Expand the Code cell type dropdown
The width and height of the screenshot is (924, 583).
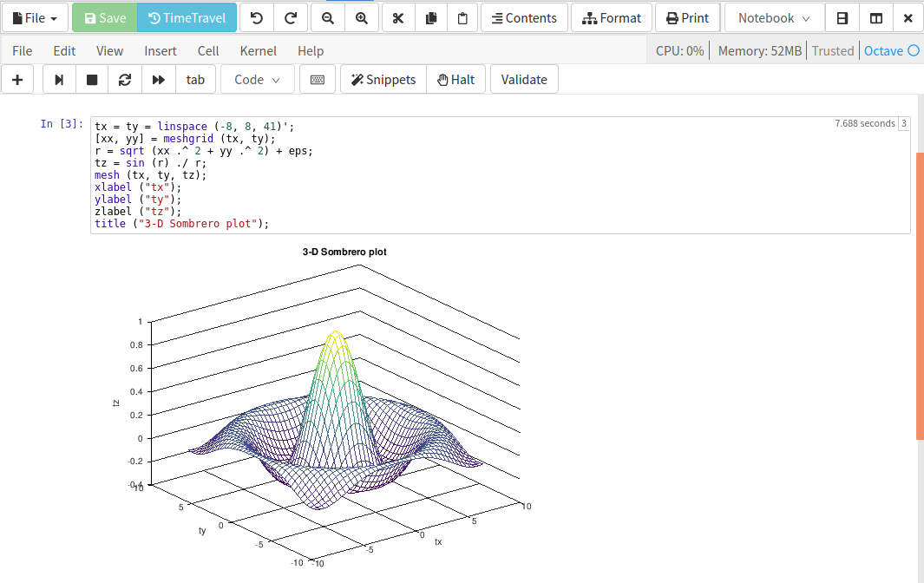(x=258, y=80)
